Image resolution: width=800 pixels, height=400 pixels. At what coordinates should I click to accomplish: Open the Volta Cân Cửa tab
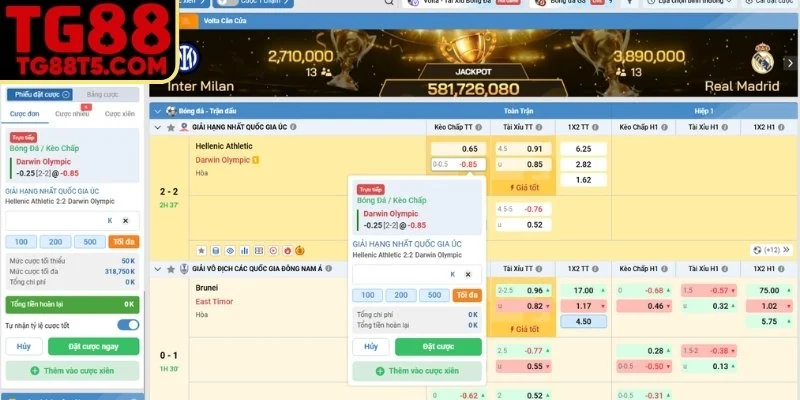[x=224, y=21]
